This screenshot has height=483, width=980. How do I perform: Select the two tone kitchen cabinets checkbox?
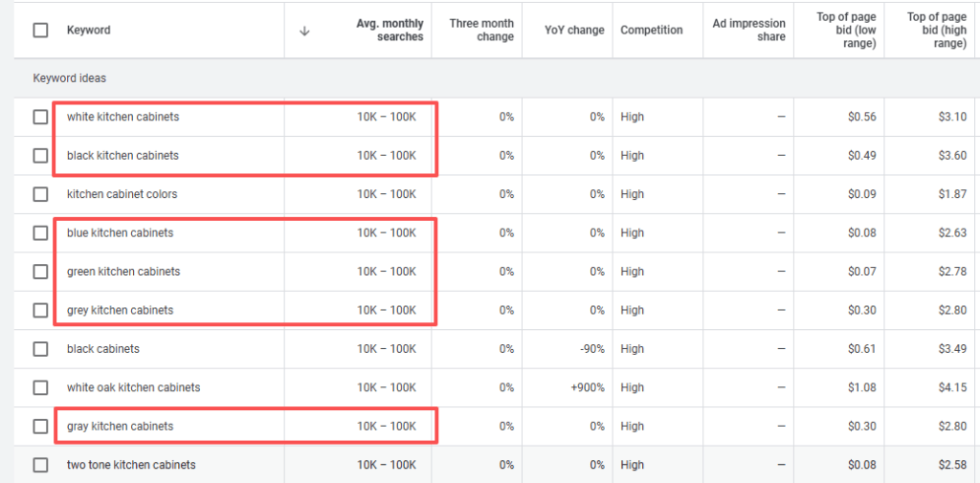(40, 465)
